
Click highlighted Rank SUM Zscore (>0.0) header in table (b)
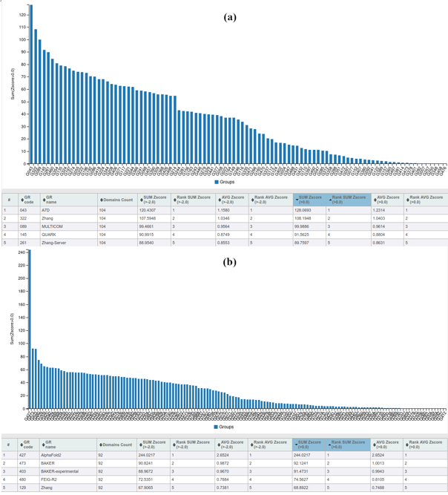[347, 444]
